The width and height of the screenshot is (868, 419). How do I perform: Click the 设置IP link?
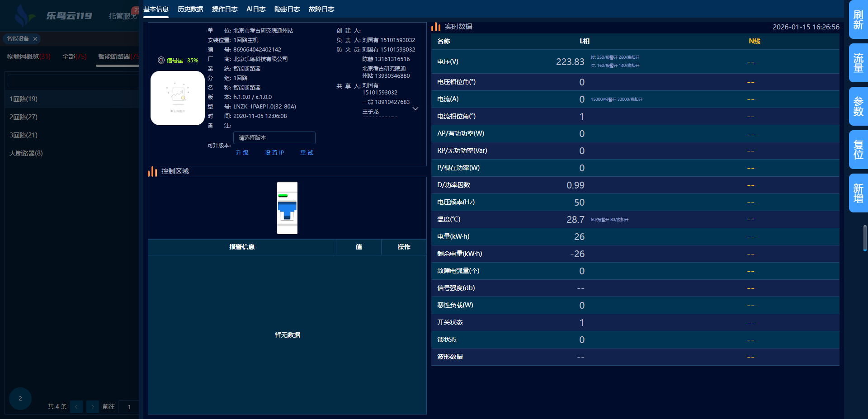coord(274,153)
